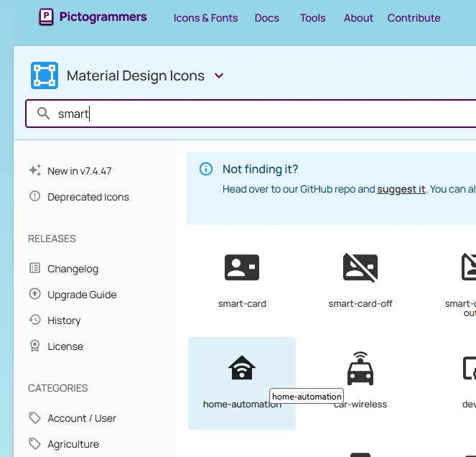Follow the 'suggest it' GitHub link
Viewport: 476px width, 457px height.
[401, 189]
